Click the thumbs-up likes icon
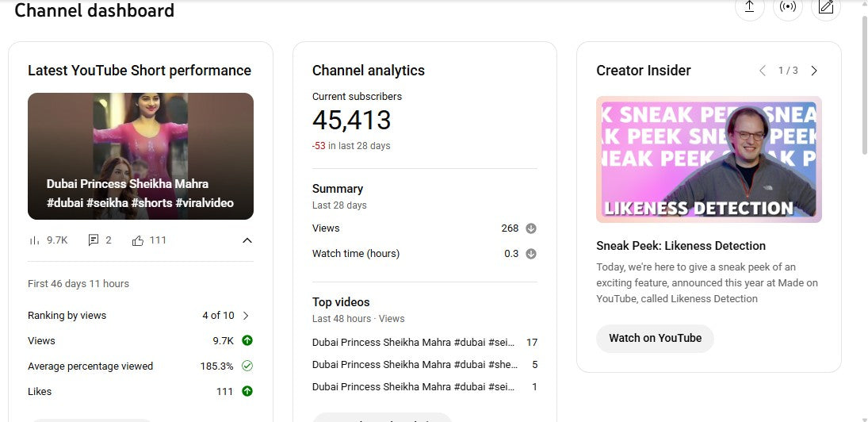Screen dimensions: 868x422 (x=138, y=240)
